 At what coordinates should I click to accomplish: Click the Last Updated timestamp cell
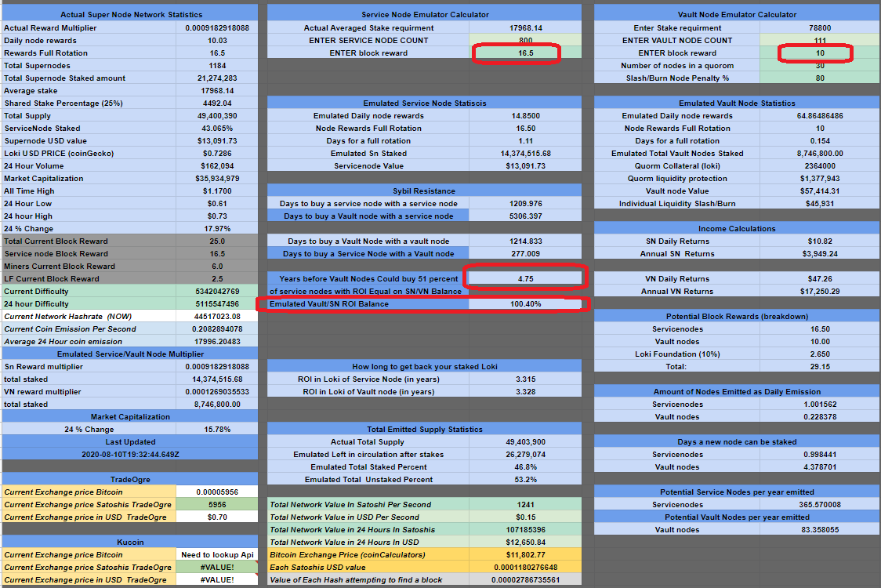[130, 452]
